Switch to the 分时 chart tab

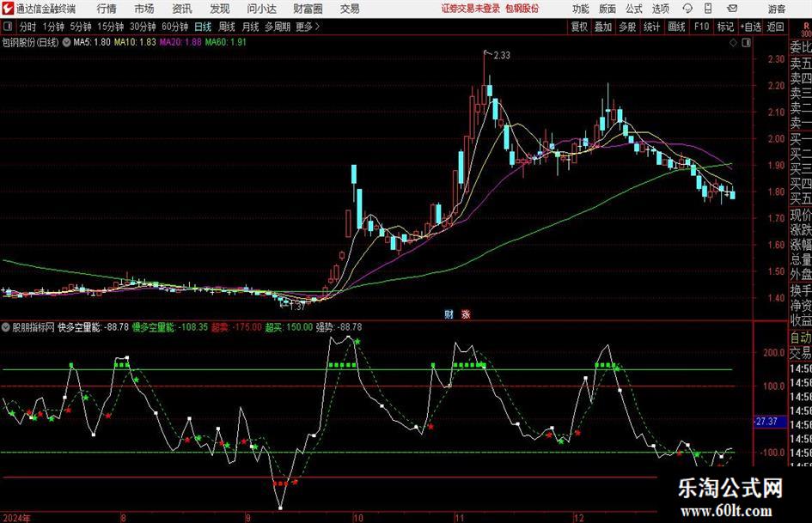(28, 27)
